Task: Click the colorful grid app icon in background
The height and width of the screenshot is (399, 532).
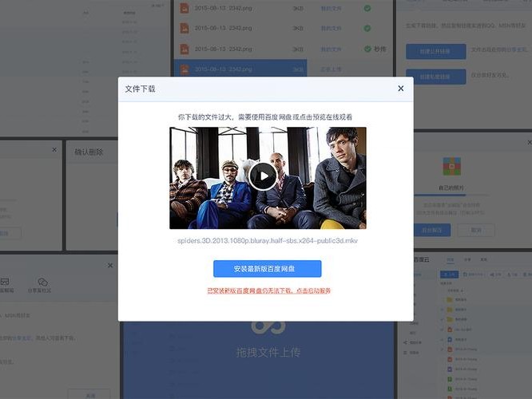Action: coord(452,167)
